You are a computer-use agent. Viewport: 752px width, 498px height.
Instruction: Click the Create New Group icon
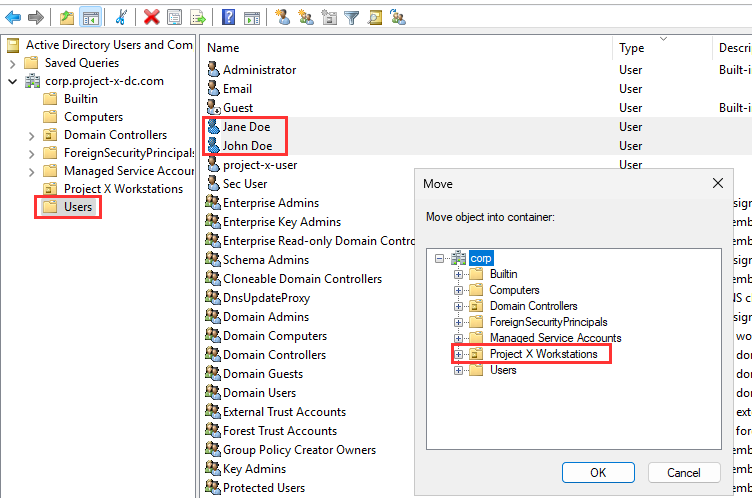306,17
